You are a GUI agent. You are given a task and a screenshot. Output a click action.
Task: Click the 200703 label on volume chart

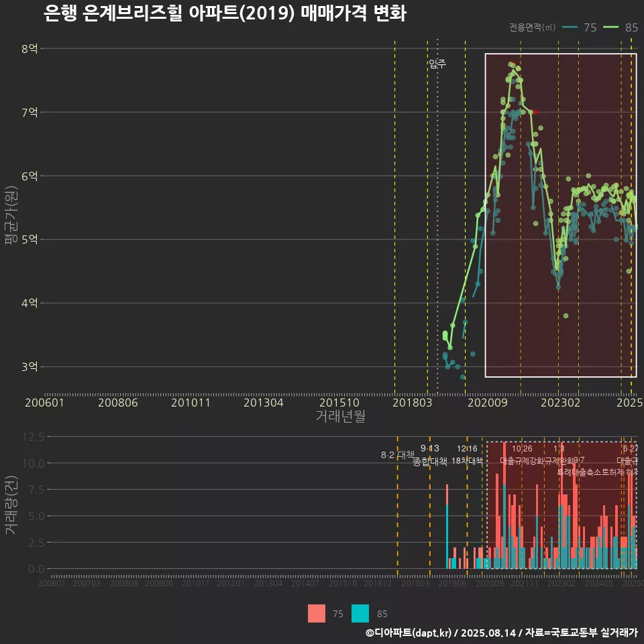click(x=87, y=583)
